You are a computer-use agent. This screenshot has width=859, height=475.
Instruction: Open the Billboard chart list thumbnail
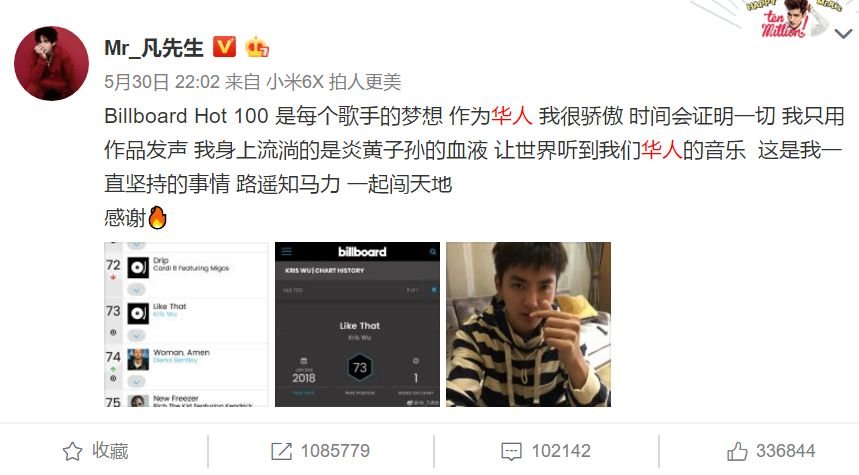pyautogui.click(x=186, y=324)
